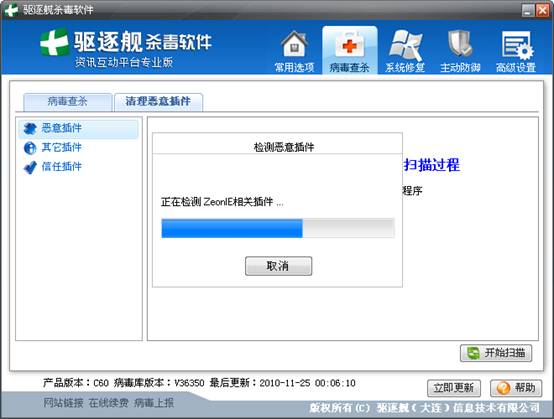
Task: Click the 开始扫描 button
Action: coord(496,353)
